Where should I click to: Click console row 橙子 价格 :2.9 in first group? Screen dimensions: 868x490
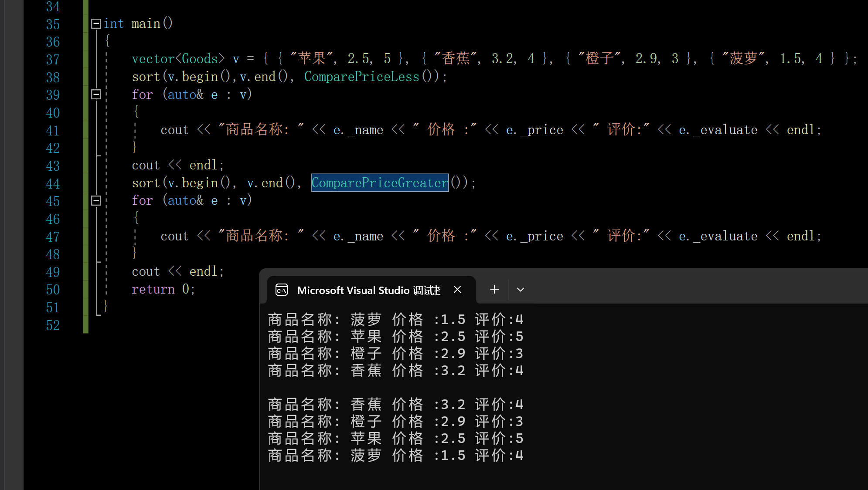click(395, 354)
